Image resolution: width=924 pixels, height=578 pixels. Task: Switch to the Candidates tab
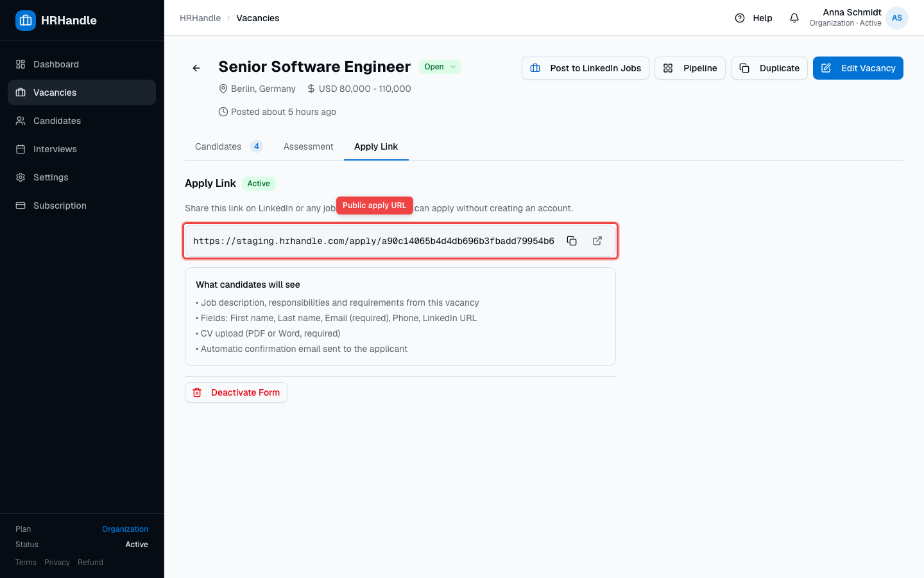(228, 146)
